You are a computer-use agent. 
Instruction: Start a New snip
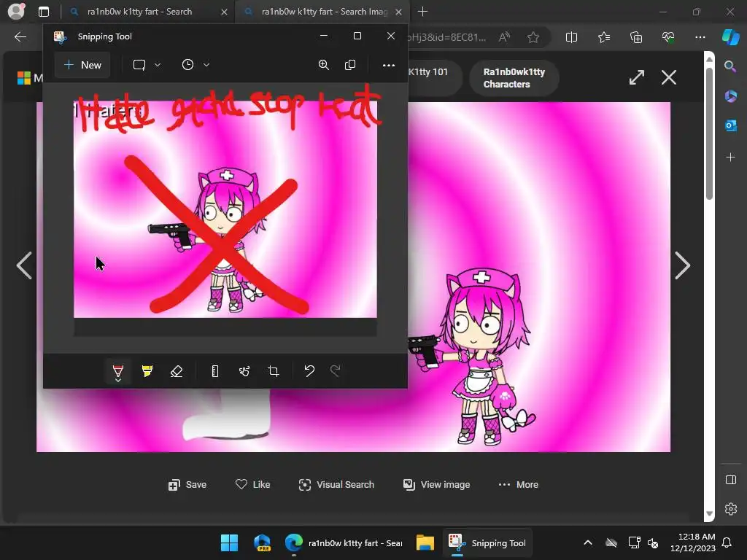pos(82,65)
